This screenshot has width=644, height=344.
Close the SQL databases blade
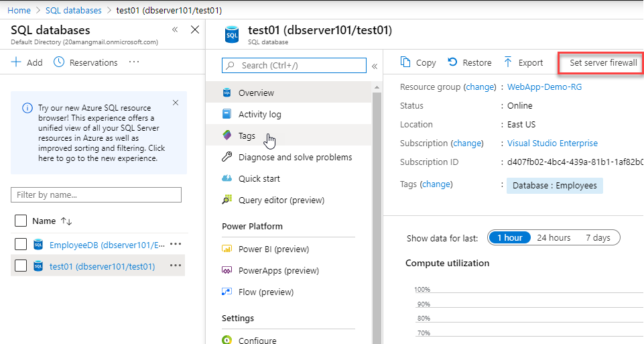coord(195,30)
